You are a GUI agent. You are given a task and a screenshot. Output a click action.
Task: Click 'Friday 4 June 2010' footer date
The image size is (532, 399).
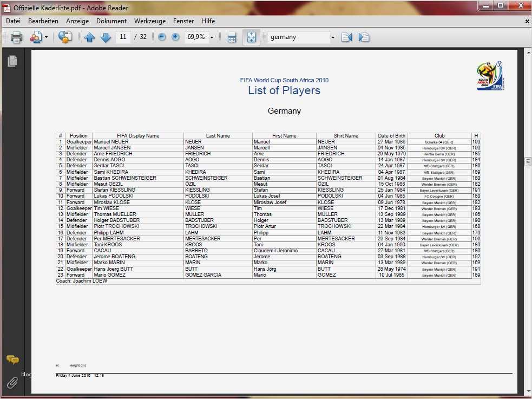point(73,376)
